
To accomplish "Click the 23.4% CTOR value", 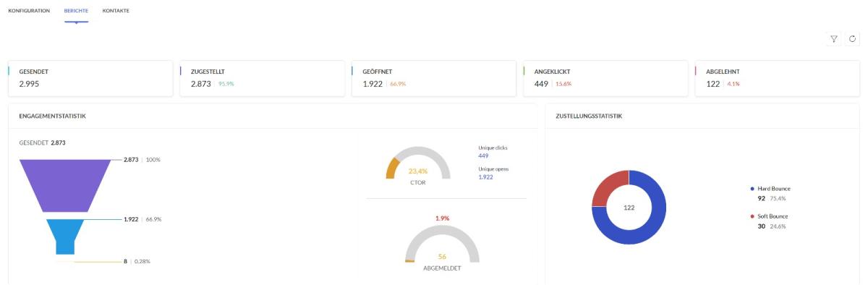I will (418, 171).
